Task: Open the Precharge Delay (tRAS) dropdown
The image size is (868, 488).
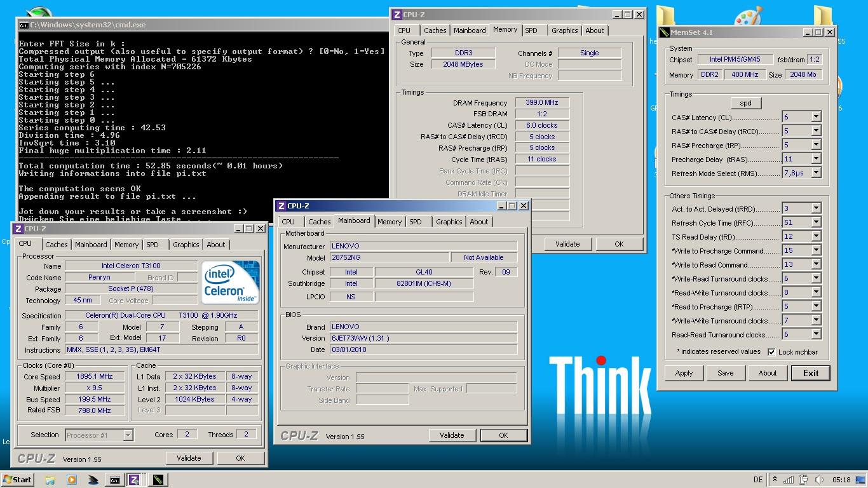Action: pyautogui.click(x=816, y=159)
